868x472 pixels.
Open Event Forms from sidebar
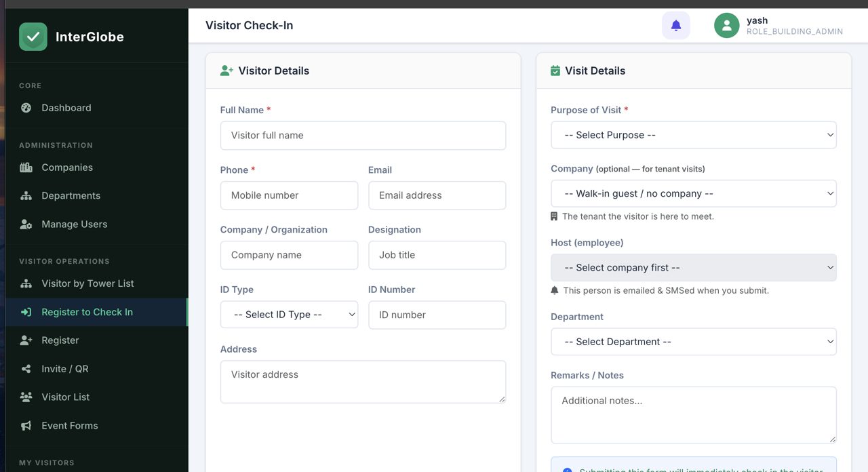point(97,426)
